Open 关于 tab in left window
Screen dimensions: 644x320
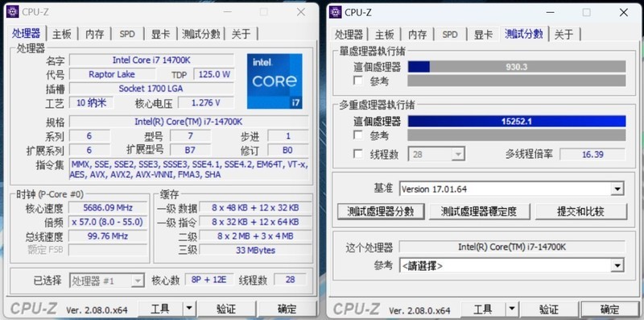[x=241, y=34]
